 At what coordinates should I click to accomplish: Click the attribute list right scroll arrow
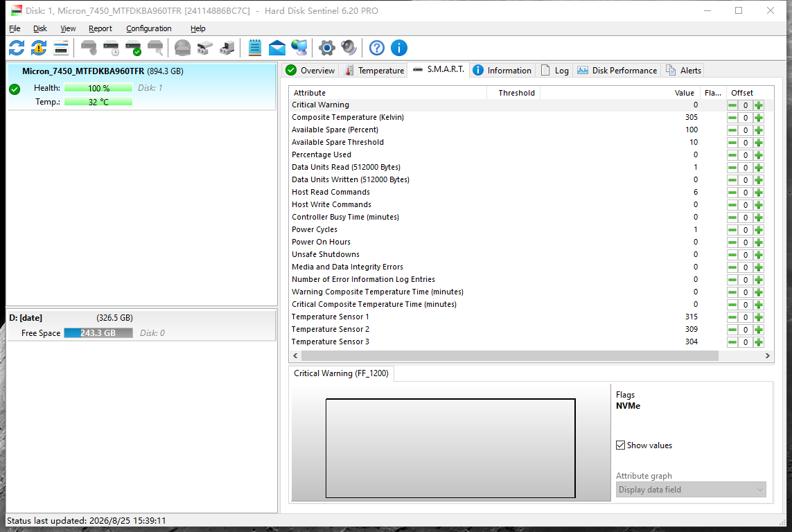(767, 356)
